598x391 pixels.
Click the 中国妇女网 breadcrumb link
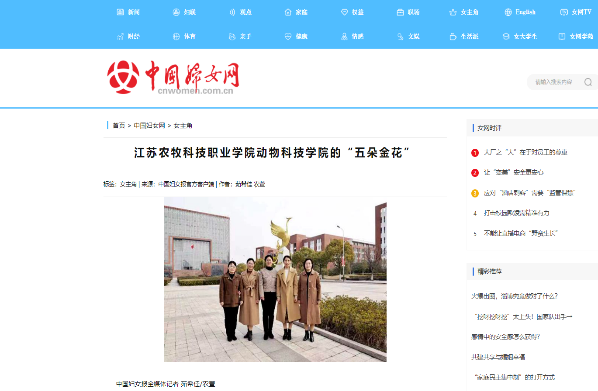(149, 126)
